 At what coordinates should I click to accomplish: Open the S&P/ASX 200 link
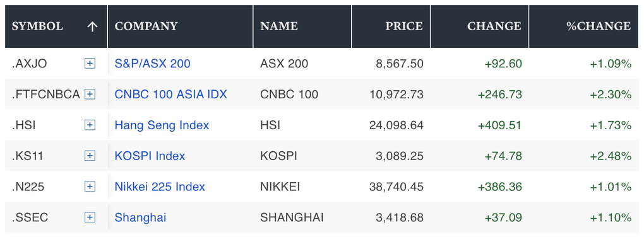coord(152,64)
